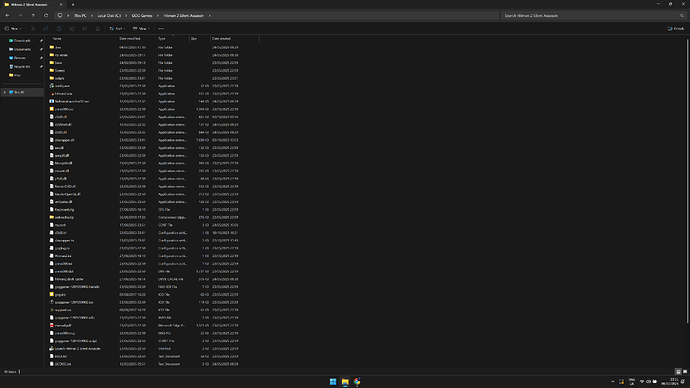Unpin Pictures using its pin icon
The width and height of the screenshot is (690, 388).
(41, 58)
